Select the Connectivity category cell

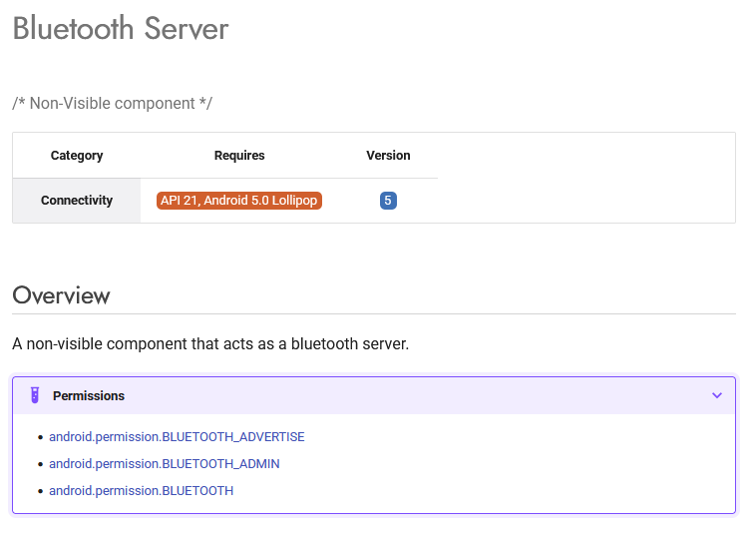pos(77,201)
